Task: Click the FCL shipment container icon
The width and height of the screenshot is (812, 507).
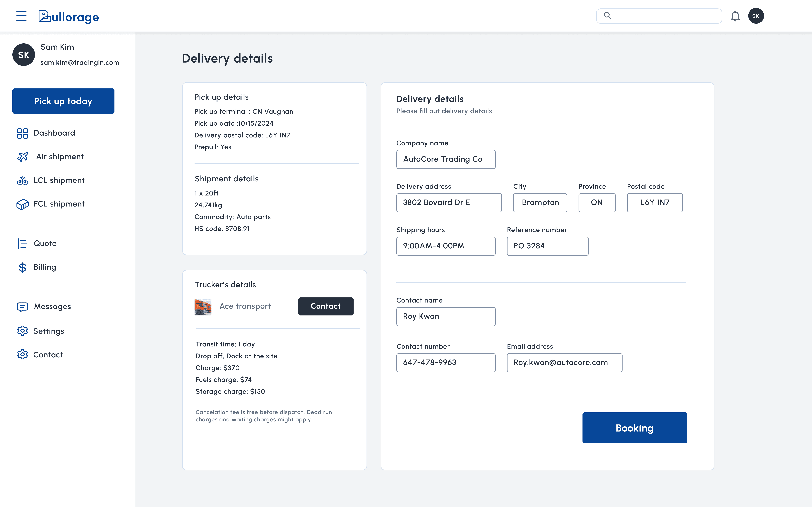Action: 22,204
